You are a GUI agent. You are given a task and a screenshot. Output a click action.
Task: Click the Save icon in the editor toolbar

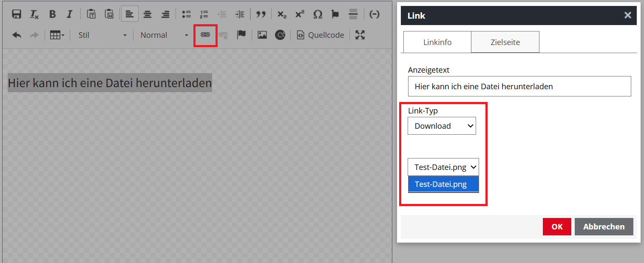point(17,14)
